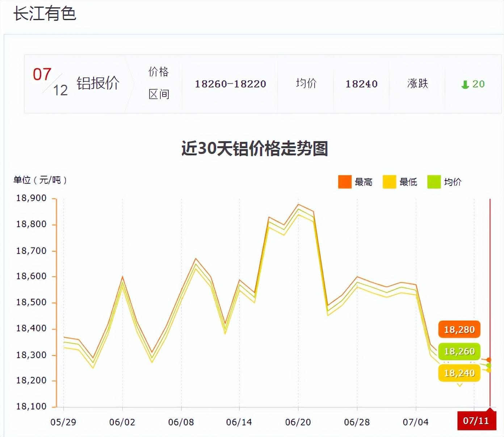Image resolution: width=504 pixels, height=437 pixels.
Task: Click the 06/20 x-axis date label
Action: coord(298,422)
